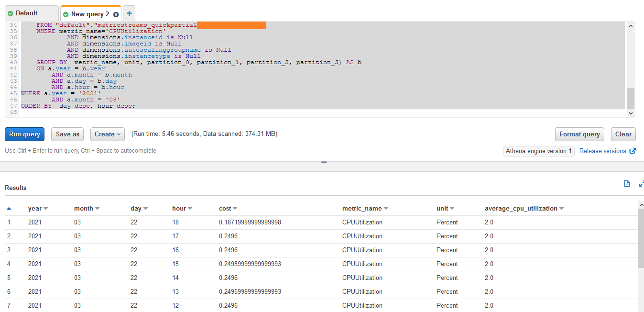This screenshot has height=312, width=644.
Task: Clear the query editor
Action: [x=623, y=134]
